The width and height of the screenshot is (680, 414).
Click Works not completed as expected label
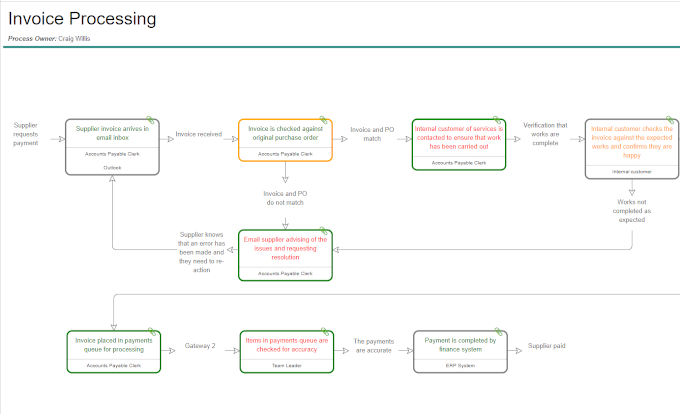click(x=632, y=211)
